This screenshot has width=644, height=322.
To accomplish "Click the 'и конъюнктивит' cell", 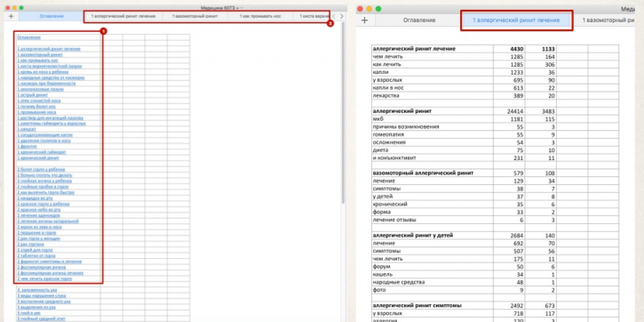I will [x=432, y=158].
